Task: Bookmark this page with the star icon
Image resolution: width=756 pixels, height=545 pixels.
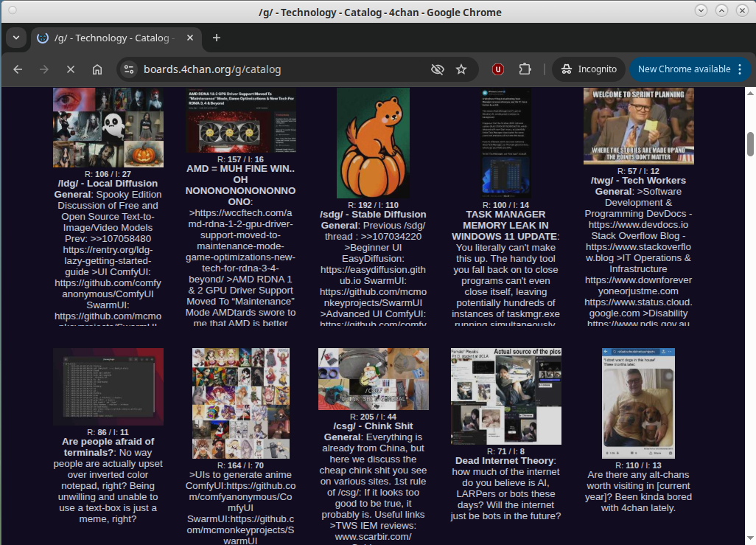Action: (461, 69)
